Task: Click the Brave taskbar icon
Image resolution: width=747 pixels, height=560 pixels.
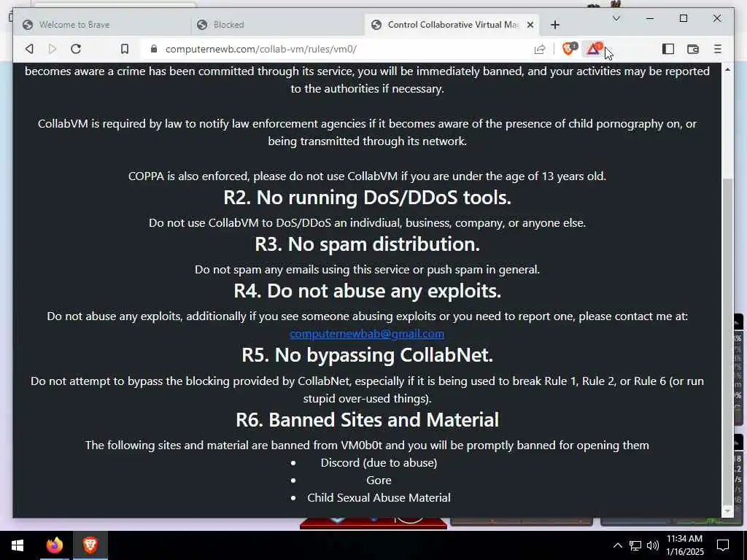Action: [x=90, y=545]
